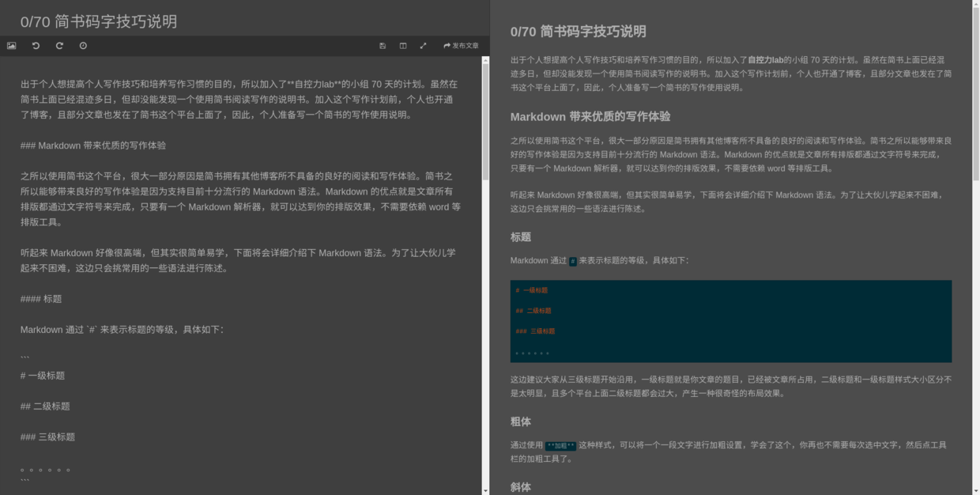This screenshot has width=980, height=495.
Task: Click the preview heading 标题
Action: coord(521,237)
